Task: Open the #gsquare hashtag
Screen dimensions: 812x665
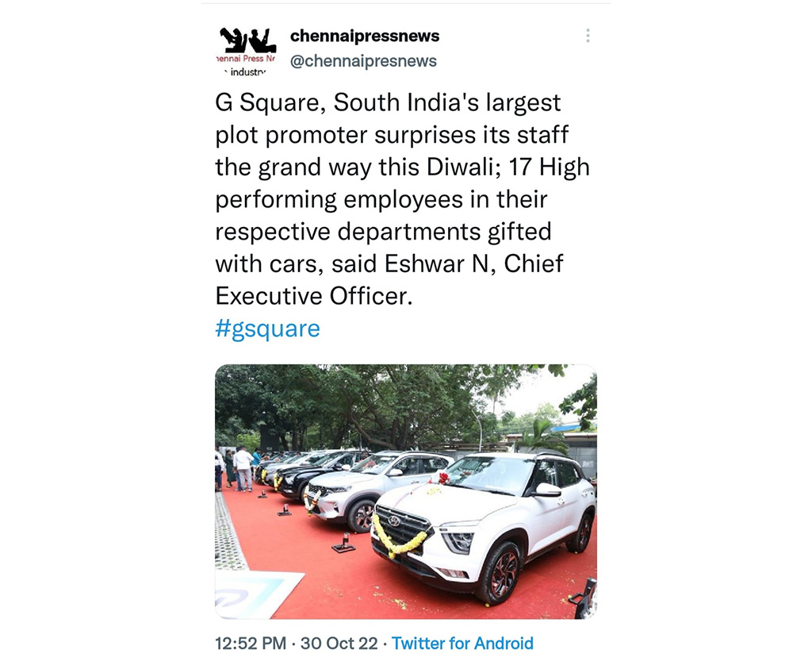Action: 268,329
